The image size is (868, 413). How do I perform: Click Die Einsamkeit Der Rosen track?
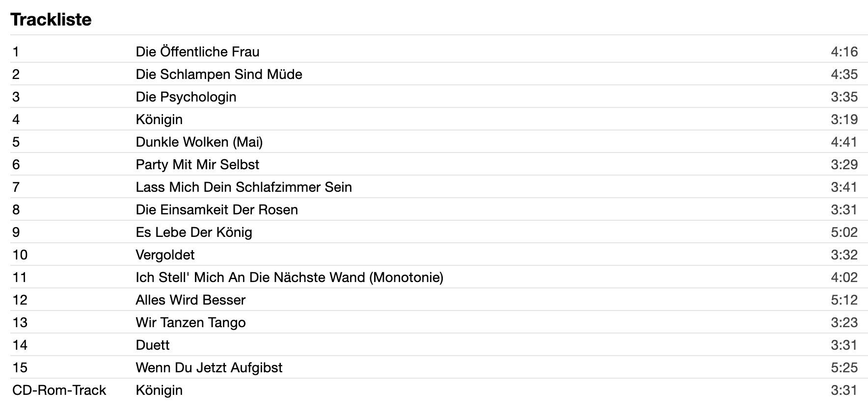coord(217,209)
